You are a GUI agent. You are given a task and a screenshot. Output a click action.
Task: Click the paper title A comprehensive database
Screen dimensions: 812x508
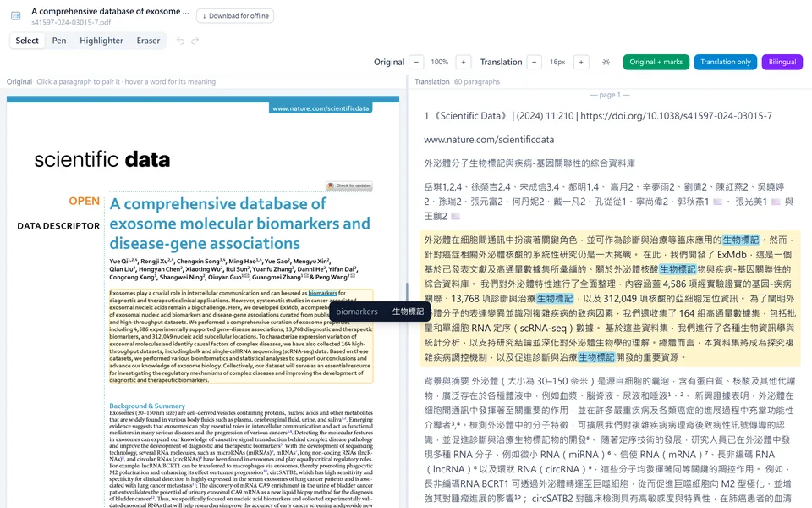239,224
